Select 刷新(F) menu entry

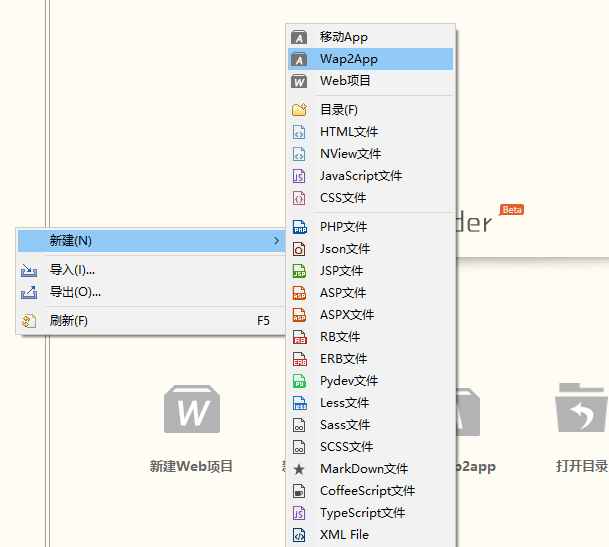(x=151, y=321)
